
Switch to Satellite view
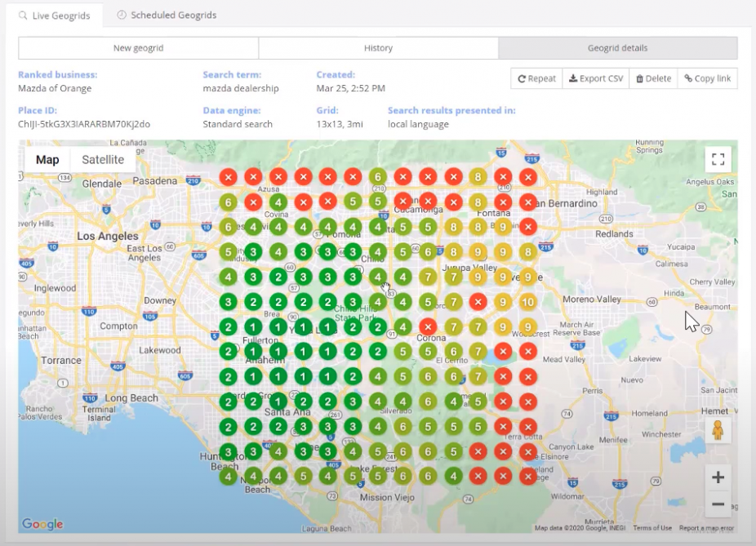click(102, 160)
